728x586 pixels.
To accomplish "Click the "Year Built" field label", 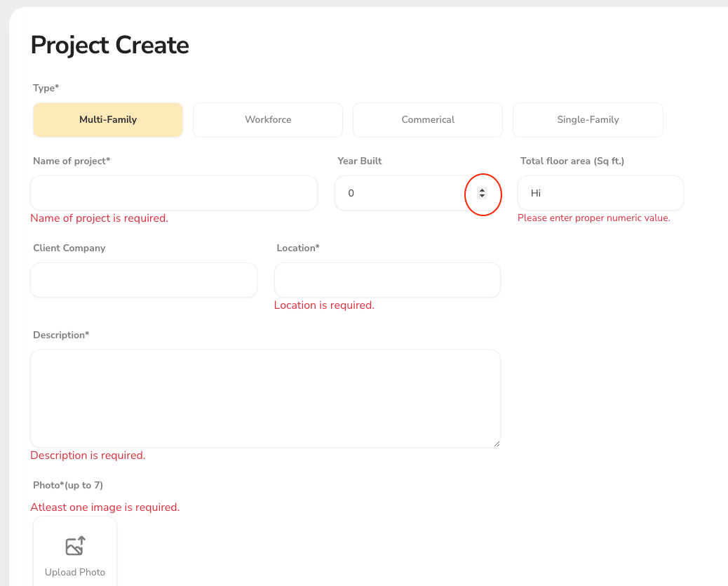I will tap(360, 161).
